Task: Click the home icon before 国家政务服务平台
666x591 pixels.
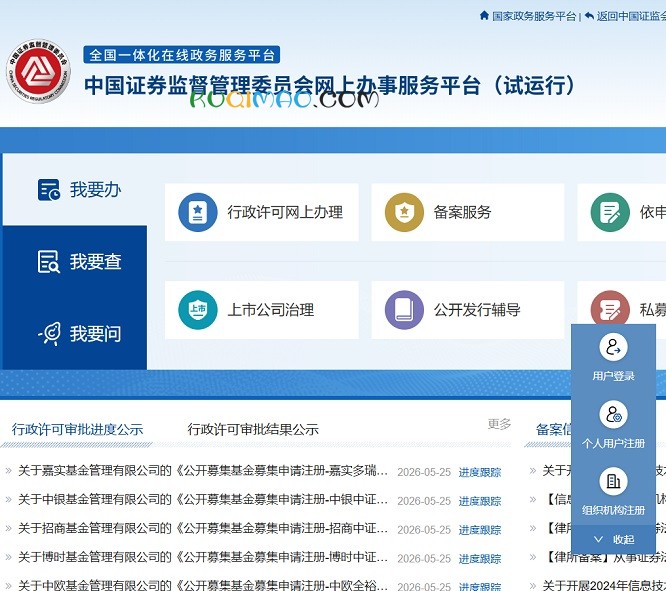Action: tap(484, 16)
